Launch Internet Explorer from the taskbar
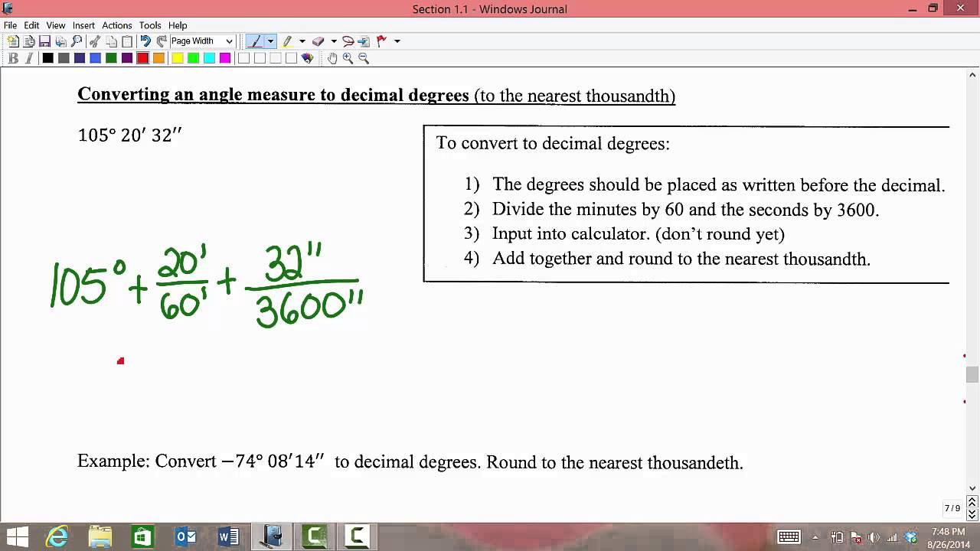980x551 pixels. click(x=57, y=536)
